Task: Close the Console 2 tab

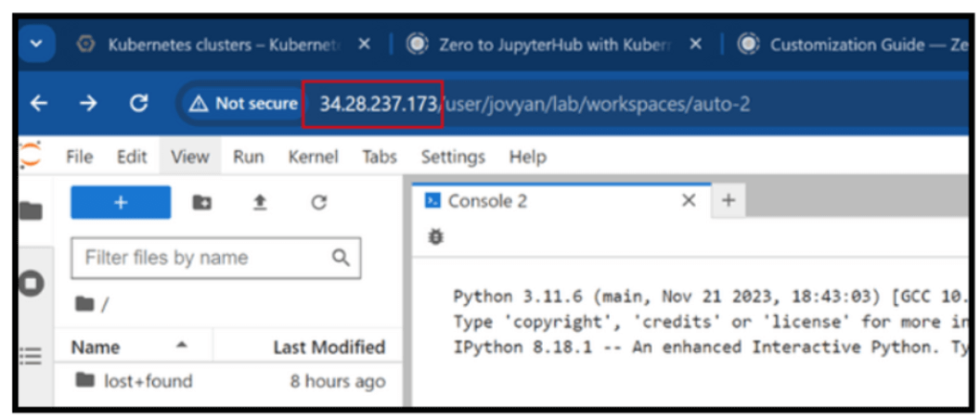Action: coord(688,201)
